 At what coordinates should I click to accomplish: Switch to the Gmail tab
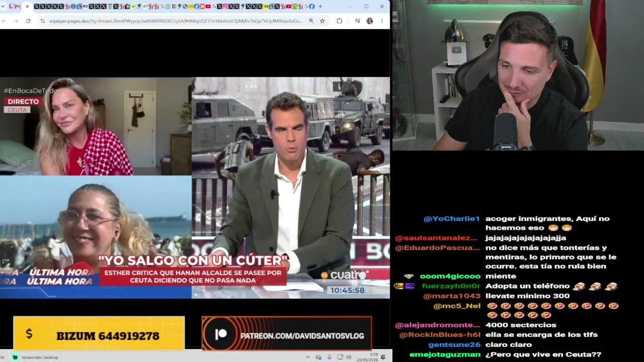pos(18,7)
